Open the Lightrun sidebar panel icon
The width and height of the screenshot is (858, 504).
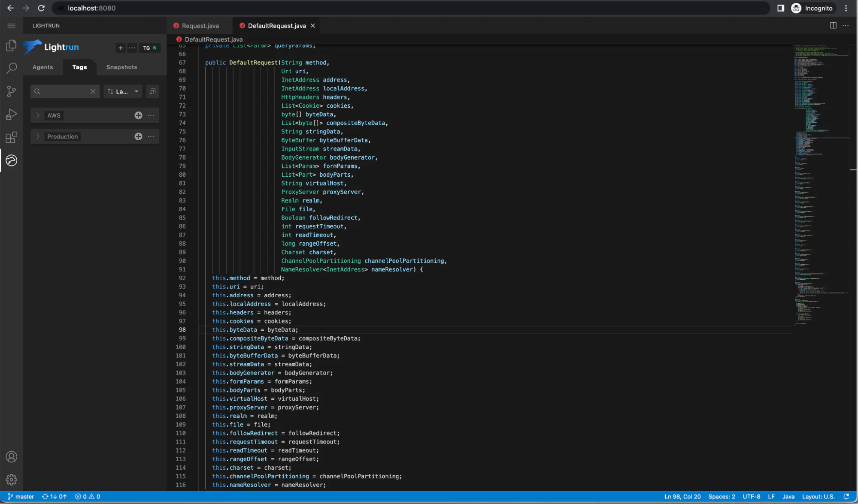click(11, 160)
